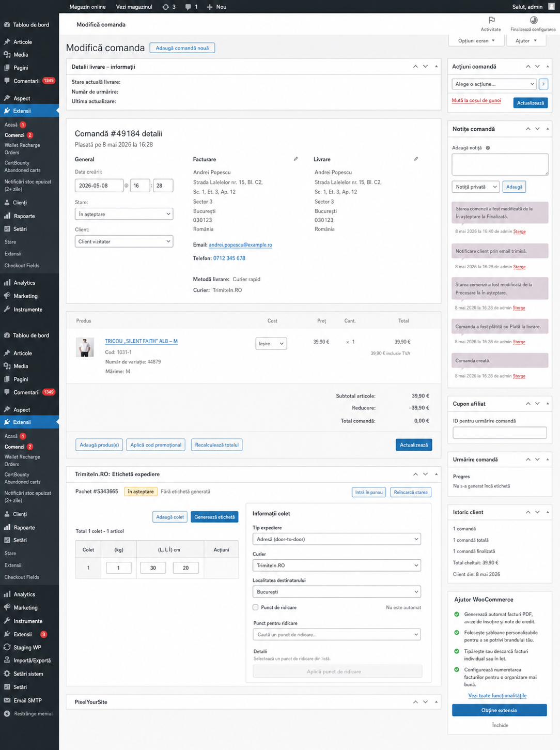Click admin avatar next to Salut, admin
560x750 pixels.
click(551, 7)
